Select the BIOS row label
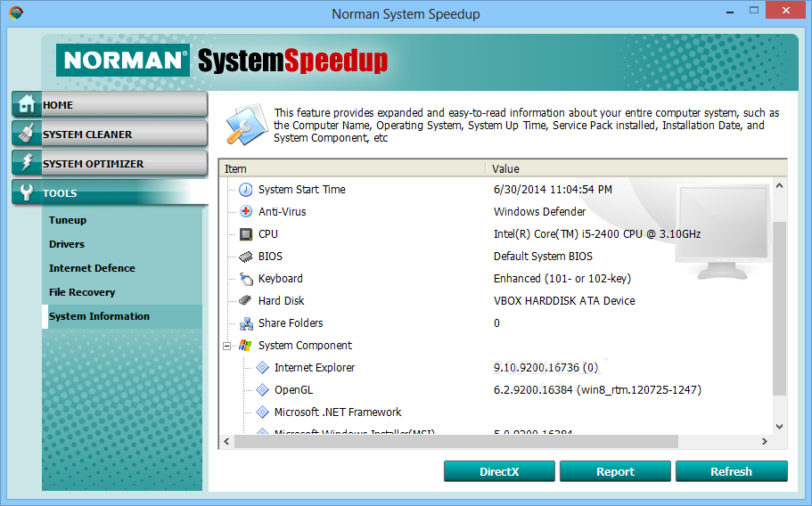The height and width of the screenshot is (506, 812). [x=270, y=256]
